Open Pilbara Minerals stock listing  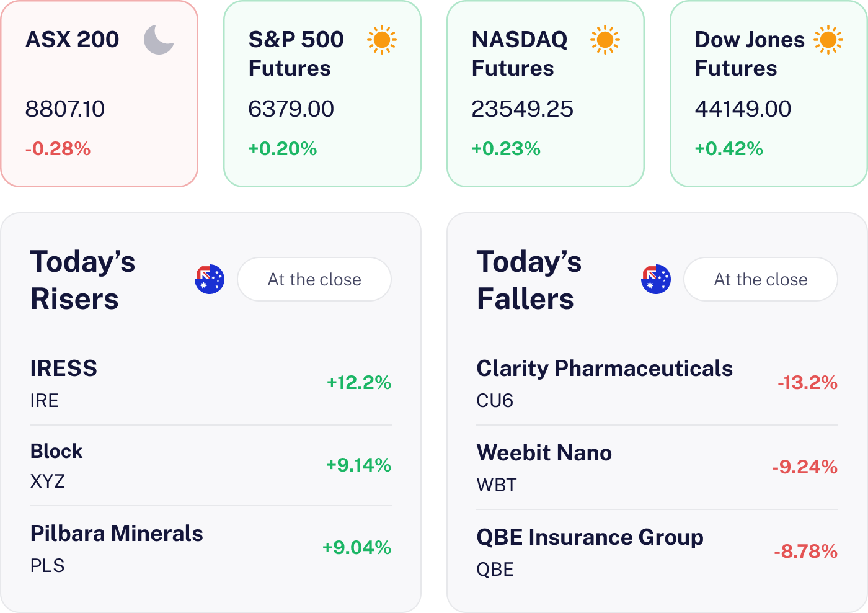pyautogui.click(x=211, y=548)
